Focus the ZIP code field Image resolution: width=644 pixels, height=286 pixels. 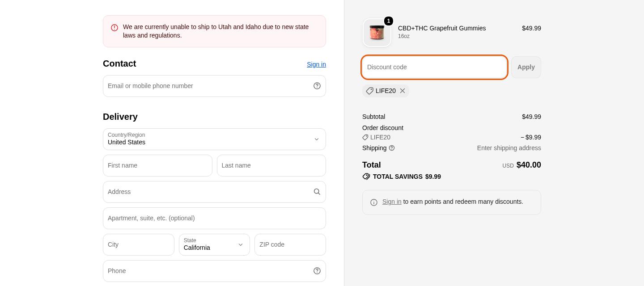pos(290,244)
